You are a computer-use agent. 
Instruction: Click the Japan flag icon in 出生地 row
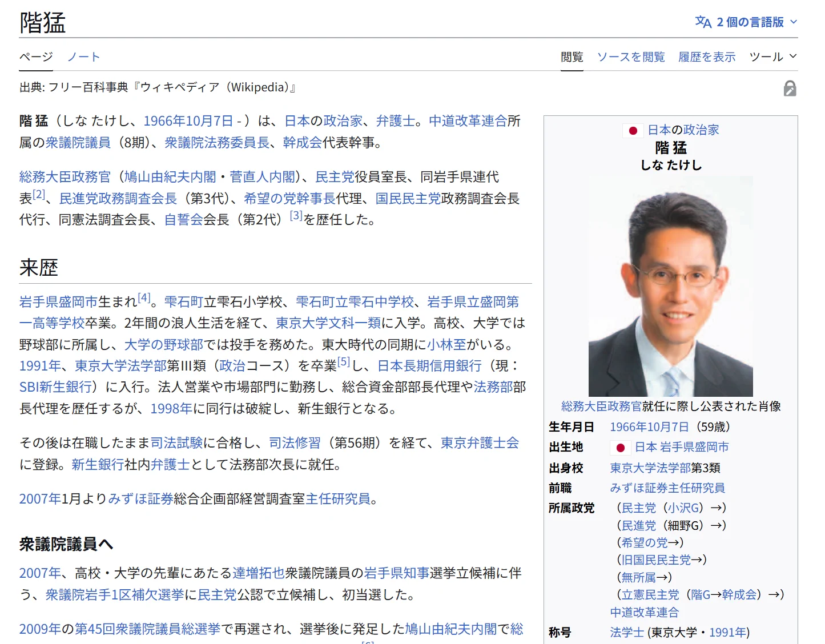[x=620, y=448]
